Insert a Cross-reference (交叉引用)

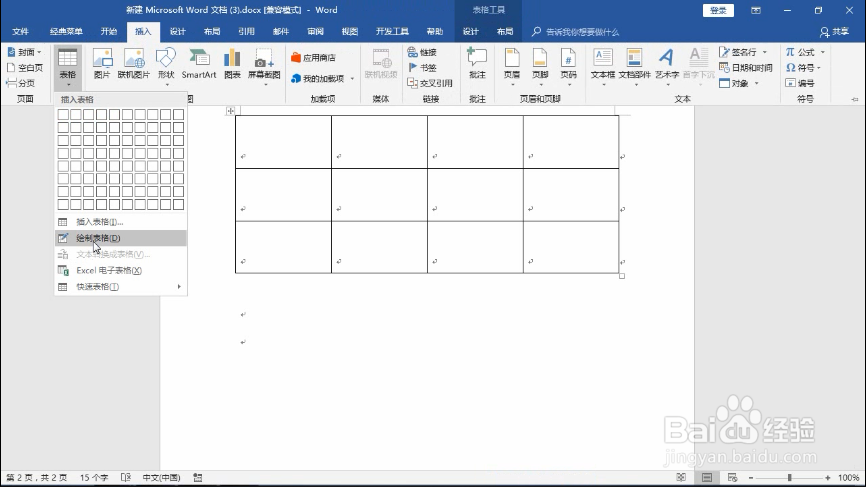tap(430, 83)
